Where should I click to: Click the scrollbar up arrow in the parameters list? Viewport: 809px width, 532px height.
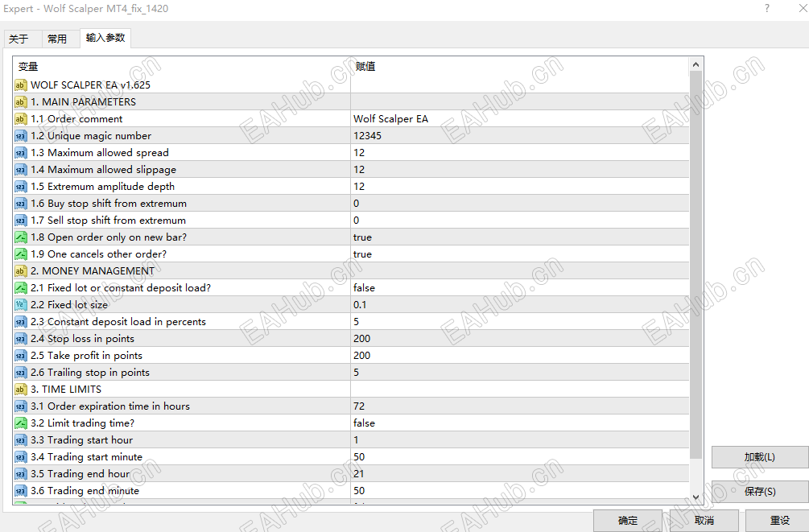[695, 64]
